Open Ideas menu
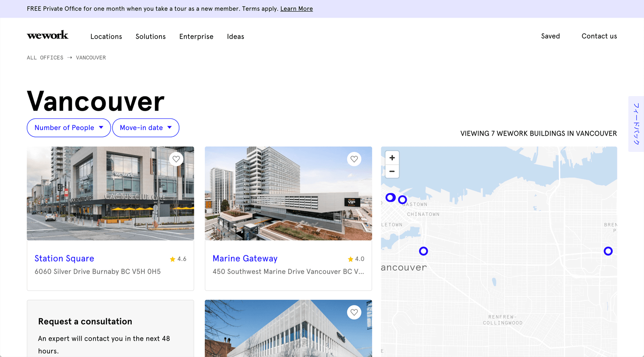The image size is (644, 357). [x=236, y=36]
